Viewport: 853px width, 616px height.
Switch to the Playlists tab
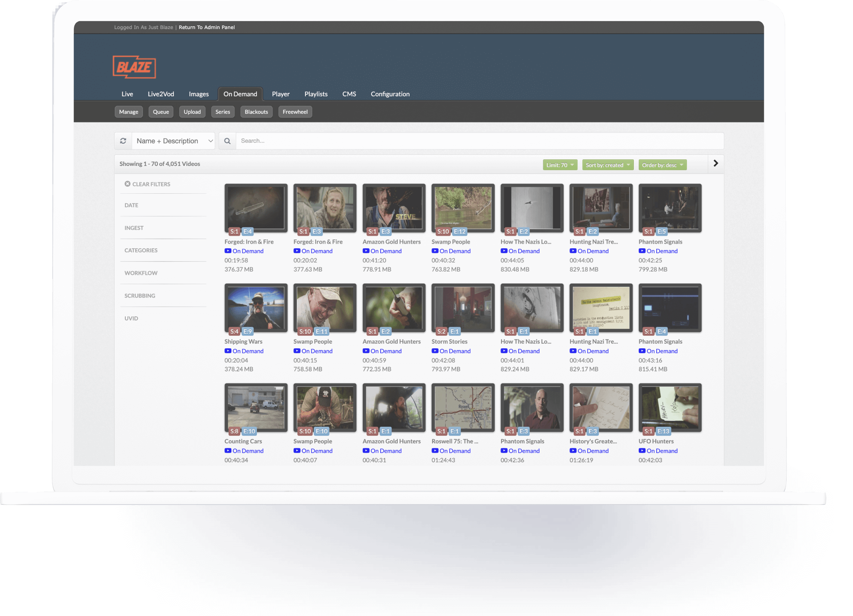click(x=316, y=94)
